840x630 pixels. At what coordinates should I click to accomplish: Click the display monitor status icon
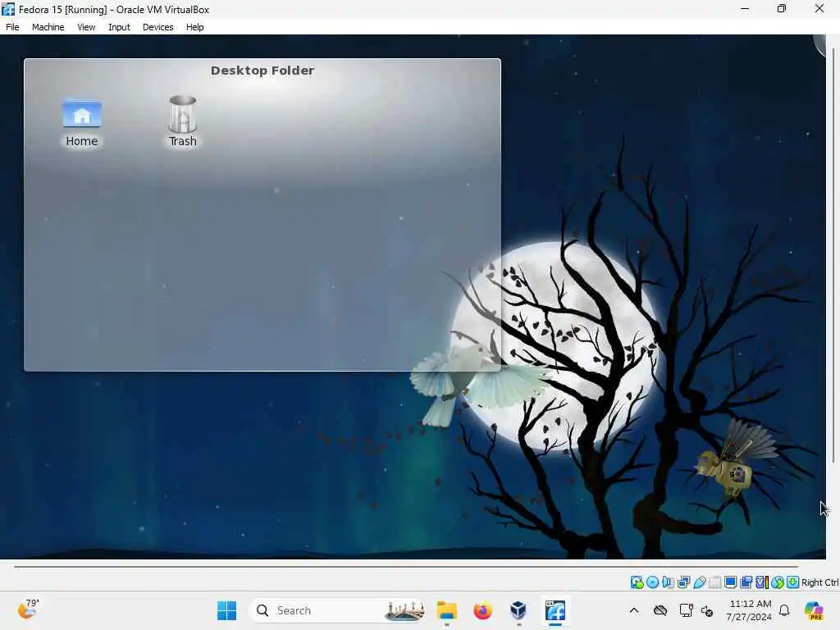730,582
